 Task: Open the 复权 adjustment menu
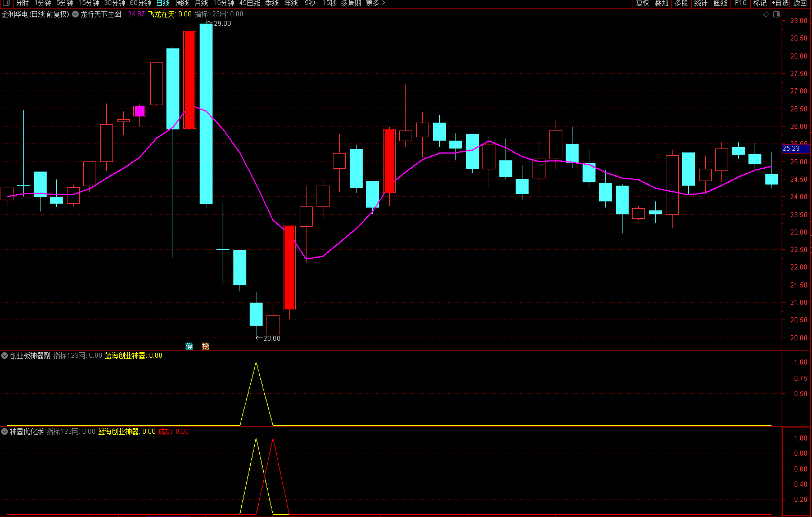[x=642, y=3]
